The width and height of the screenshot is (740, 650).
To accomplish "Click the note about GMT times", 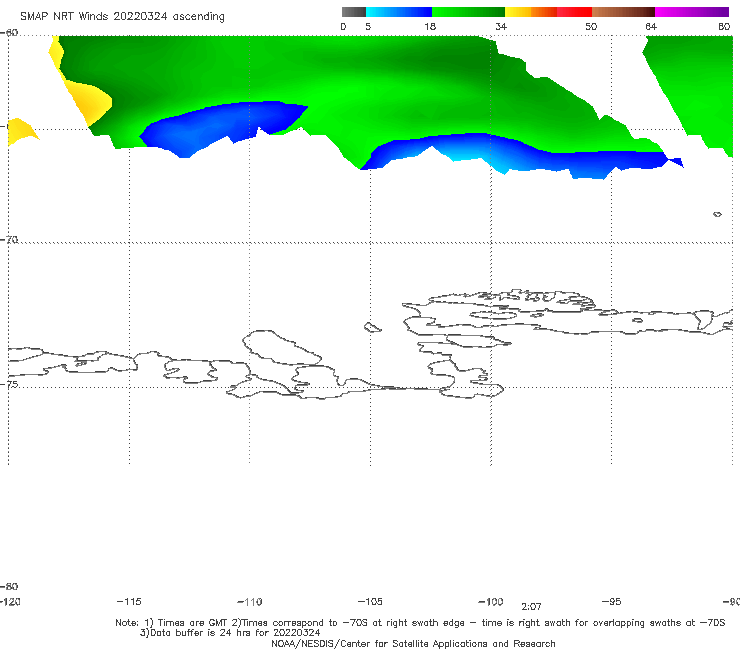I will [420, 623].
